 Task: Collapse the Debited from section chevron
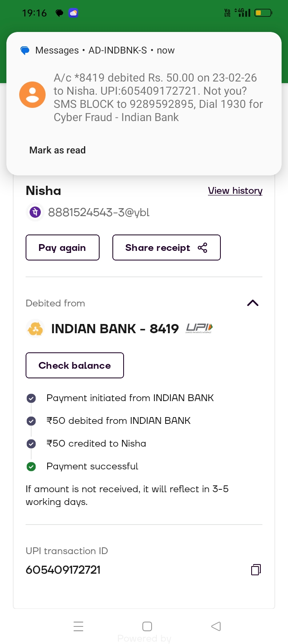click(x=253, y=303)
